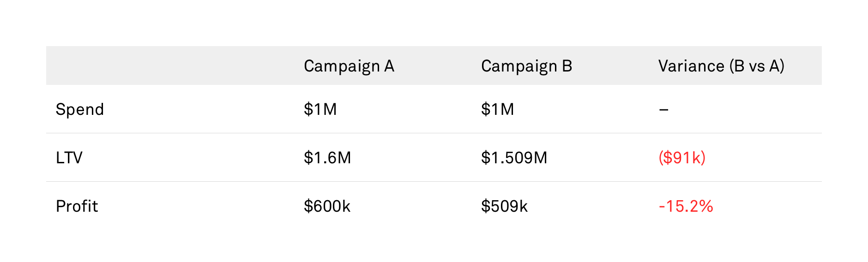
Task: Click the Campaign B column header
Action: [526, 66]
